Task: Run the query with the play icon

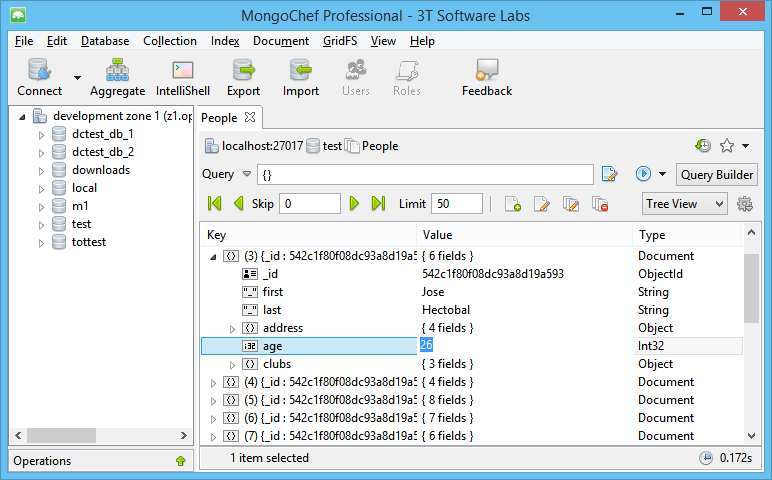Action: tap(643, 174)
